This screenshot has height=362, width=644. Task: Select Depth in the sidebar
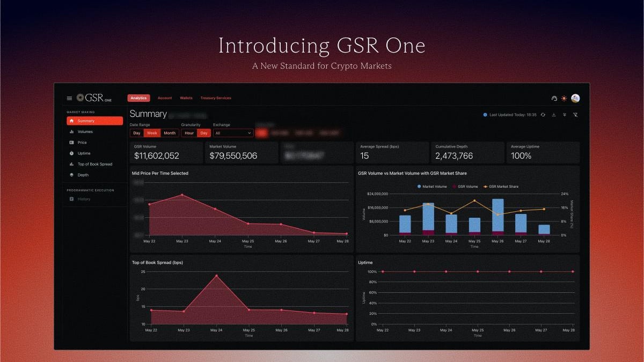pyautogui.click(x=83, y=174)
